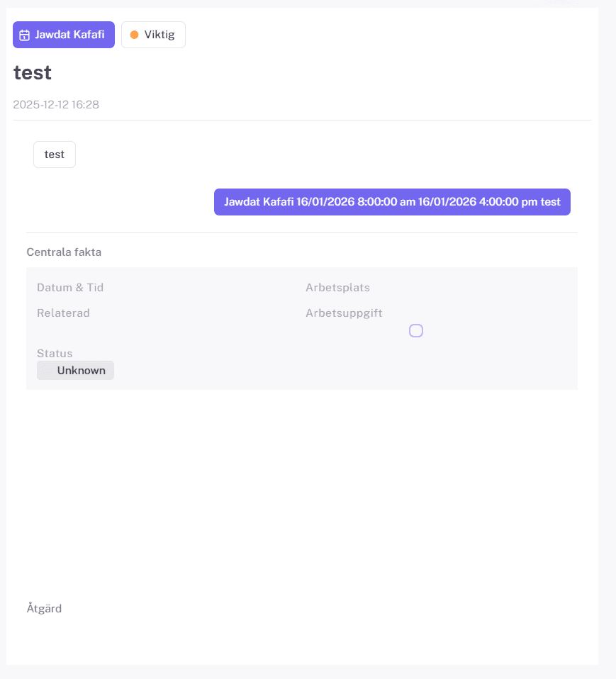Click the calendar icon beside Jawdat Kafafi
616x679 pixels.
(24, 35)
